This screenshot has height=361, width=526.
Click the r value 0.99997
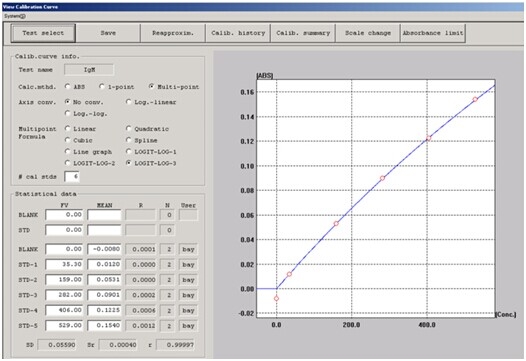(175, 345)
